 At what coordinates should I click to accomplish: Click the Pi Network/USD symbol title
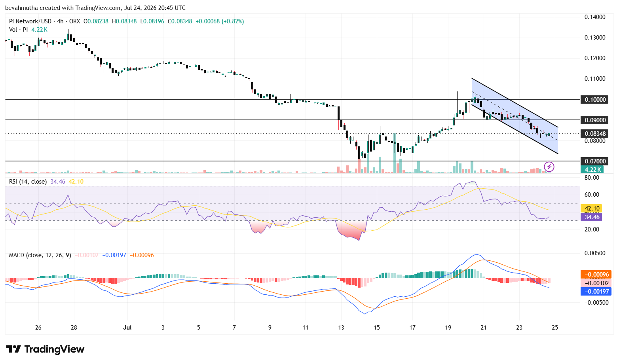(x=30, y=21)
